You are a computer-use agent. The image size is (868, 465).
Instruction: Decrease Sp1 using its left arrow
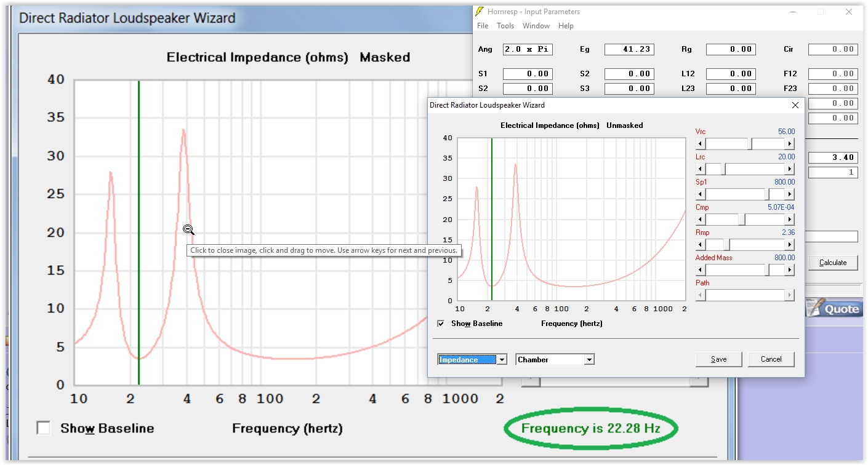tap(699, 194)
